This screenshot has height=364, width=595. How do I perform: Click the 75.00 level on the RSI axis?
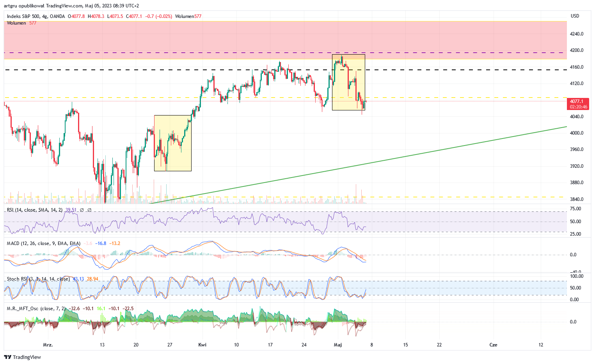(575, 209)
